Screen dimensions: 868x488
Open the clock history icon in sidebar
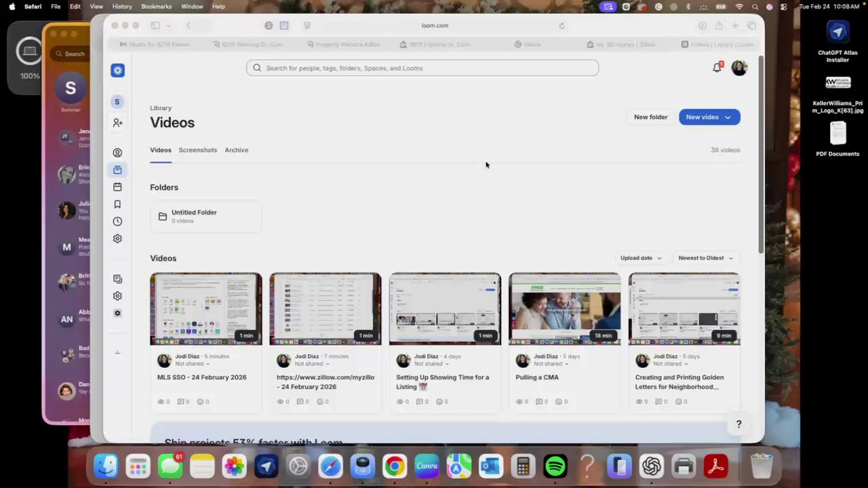pyautogui.click(x=117, y=221)
